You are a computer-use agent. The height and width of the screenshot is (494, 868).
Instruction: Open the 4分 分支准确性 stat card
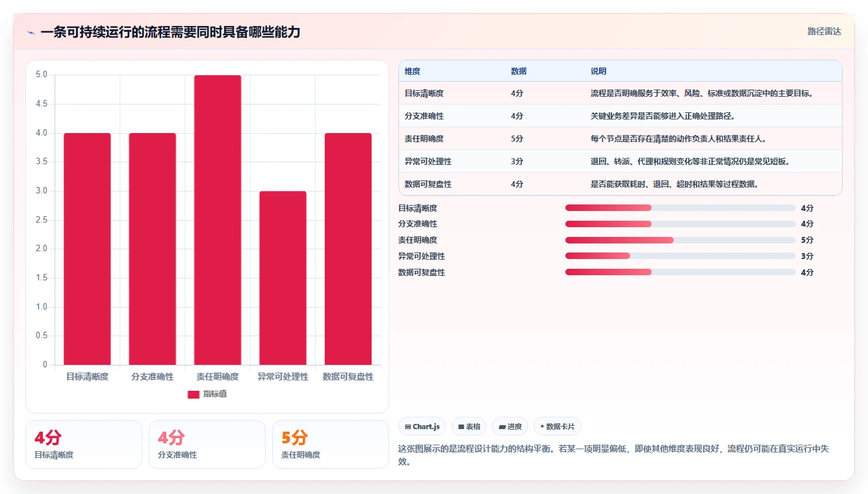point(207,444)
